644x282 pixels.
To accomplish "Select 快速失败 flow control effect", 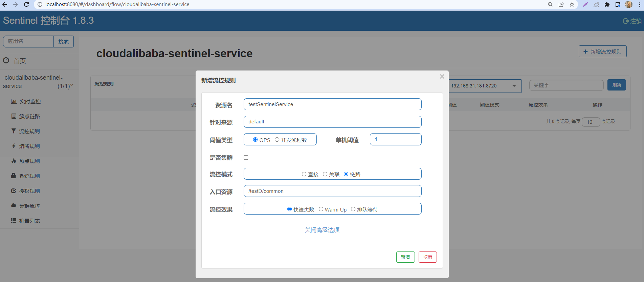I will pyautogui.click(x=289, y=209).
